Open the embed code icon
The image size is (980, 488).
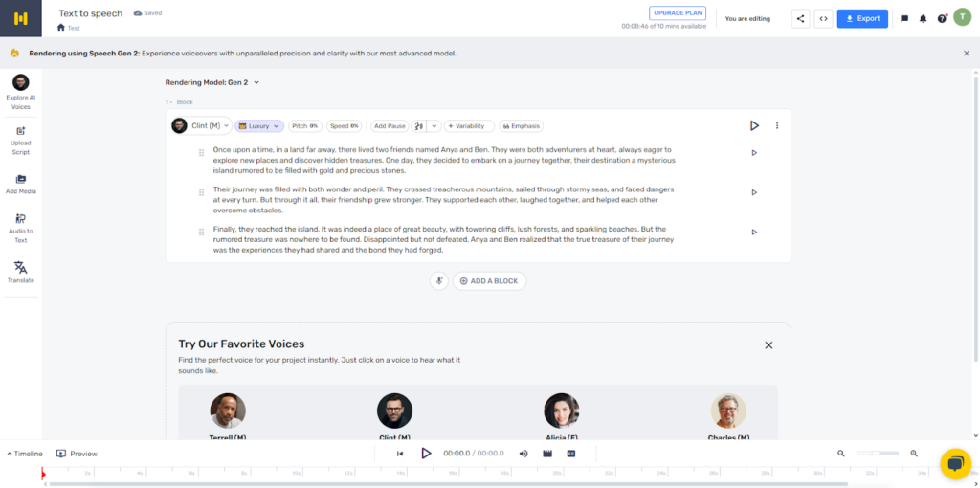pyautogui.click(x=822, y=18)
